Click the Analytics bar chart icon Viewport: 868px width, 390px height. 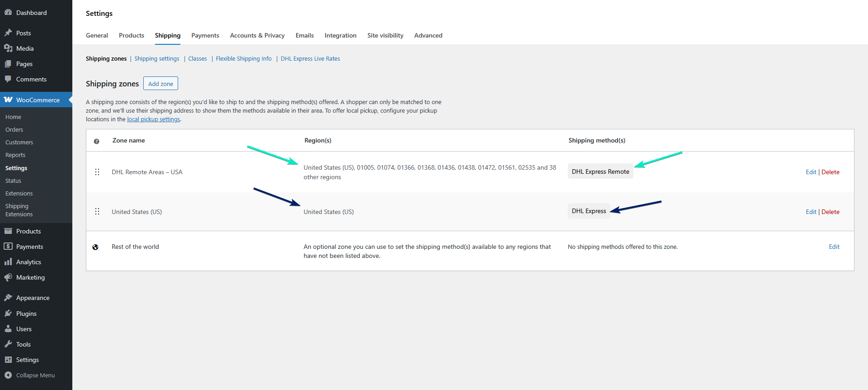[x=8, y=262]
